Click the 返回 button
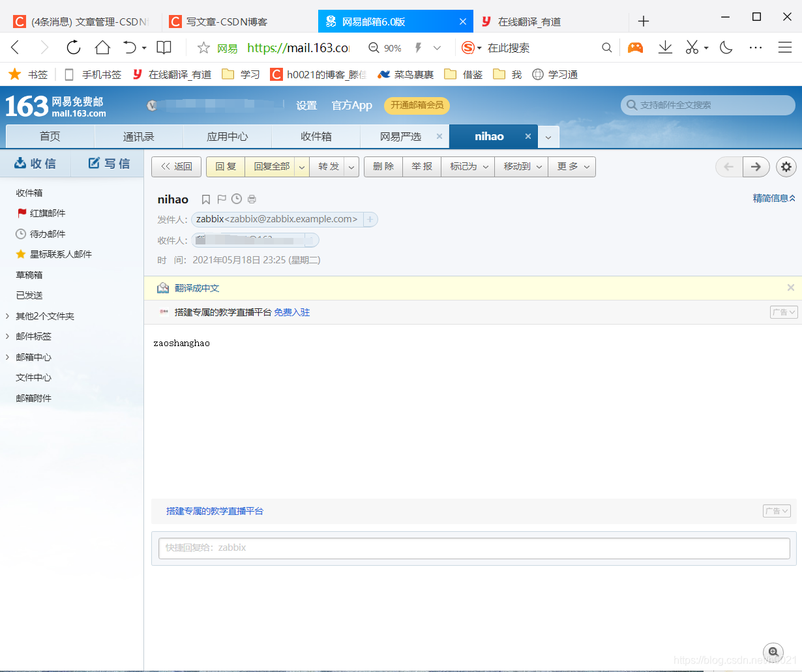 pos(176,167)
